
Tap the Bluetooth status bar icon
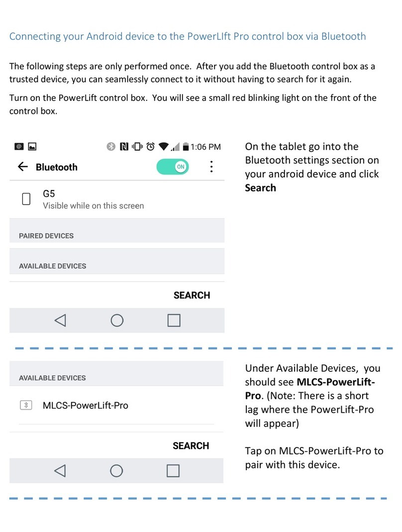click(x=111, y=147)
